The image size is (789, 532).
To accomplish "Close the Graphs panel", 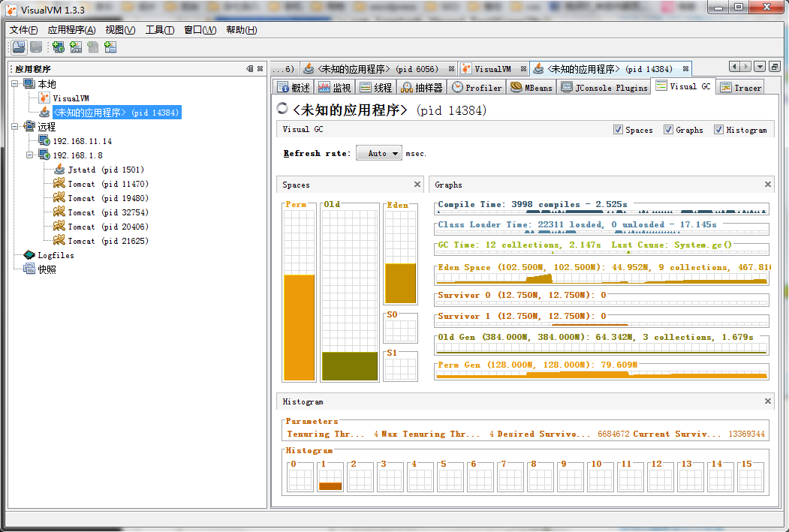I will (x=768, y=185).
